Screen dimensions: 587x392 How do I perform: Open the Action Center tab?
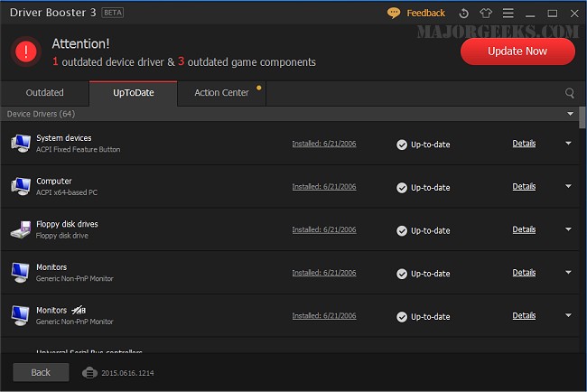(221, 93)
